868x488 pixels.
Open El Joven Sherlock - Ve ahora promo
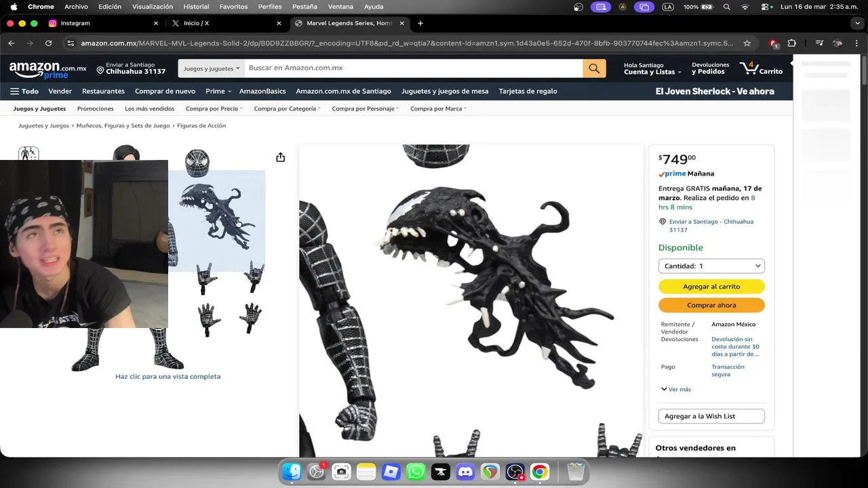[x=715, y=91]
